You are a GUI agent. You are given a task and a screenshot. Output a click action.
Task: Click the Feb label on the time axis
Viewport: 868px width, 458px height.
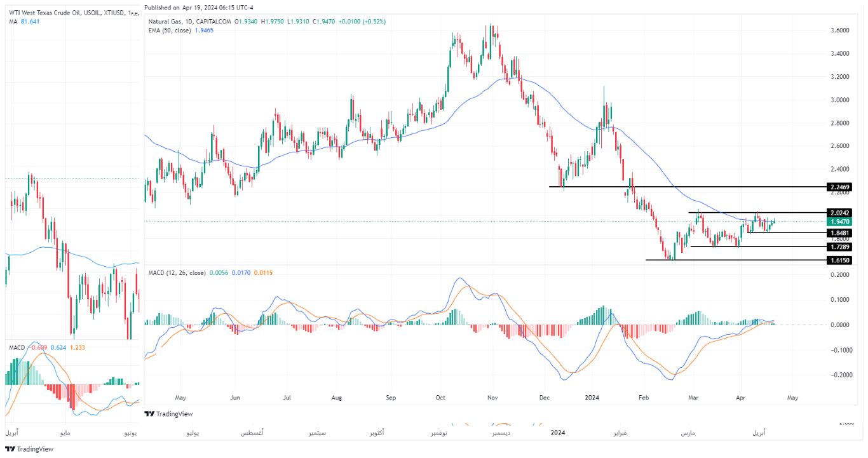[643, 398]
